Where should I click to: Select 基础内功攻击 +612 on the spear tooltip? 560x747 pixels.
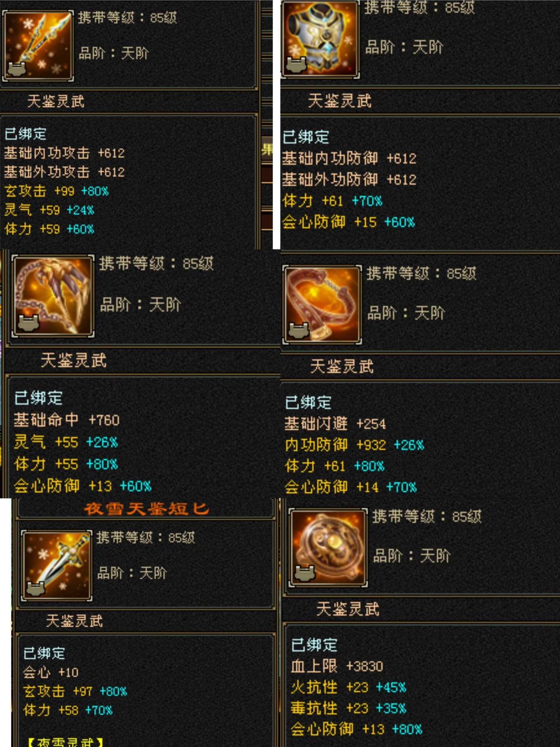[x=65, y=153]
